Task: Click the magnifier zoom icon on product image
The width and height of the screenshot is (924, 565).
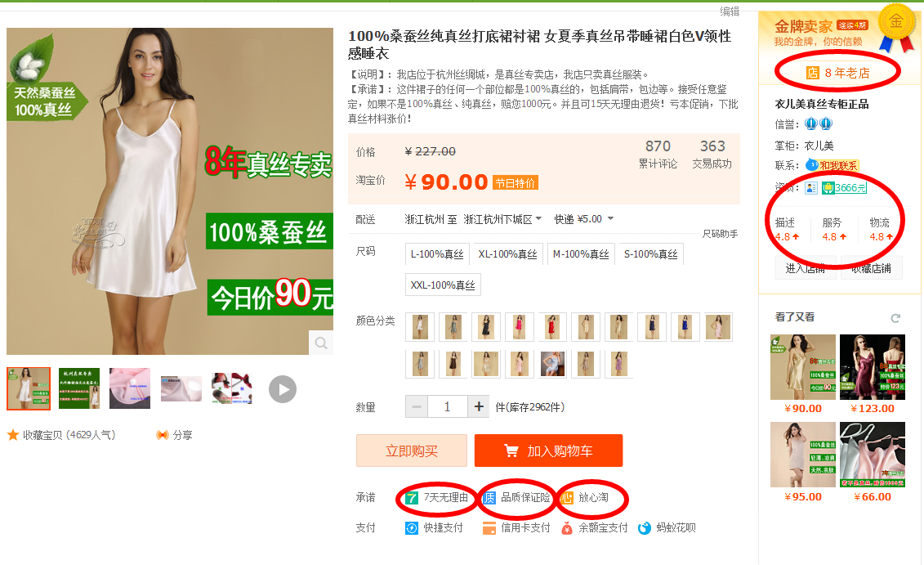Action: (321, 343)
